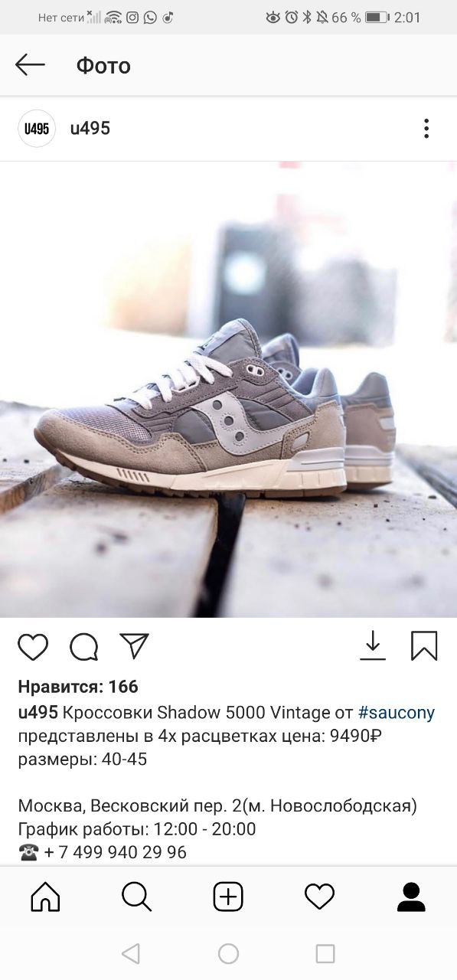
Task: Tap the u495 name in the caption
Action: [38, 713]
